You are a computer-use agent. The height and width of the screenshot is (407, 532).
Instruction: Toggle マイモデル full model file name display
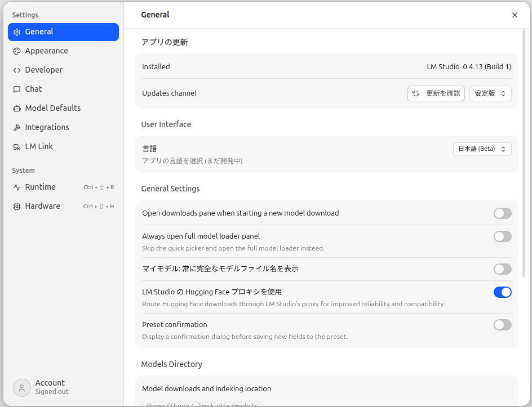pos(503,269)
